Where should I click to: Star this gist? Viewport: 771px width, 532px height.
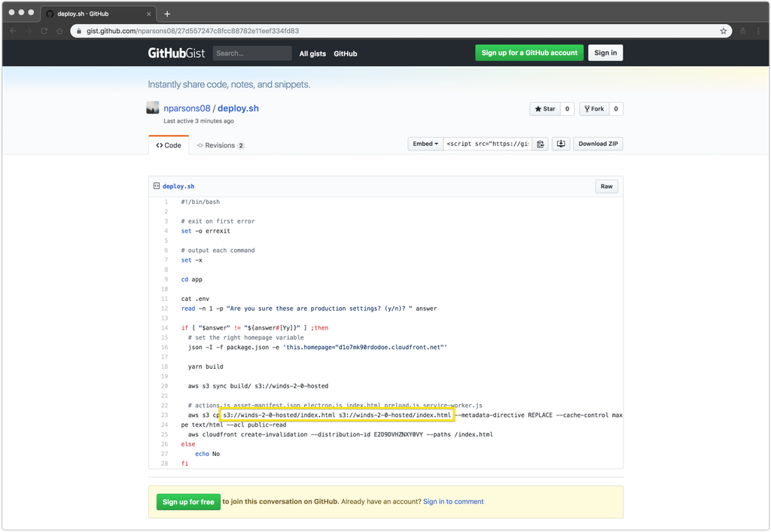click(545, 109)
